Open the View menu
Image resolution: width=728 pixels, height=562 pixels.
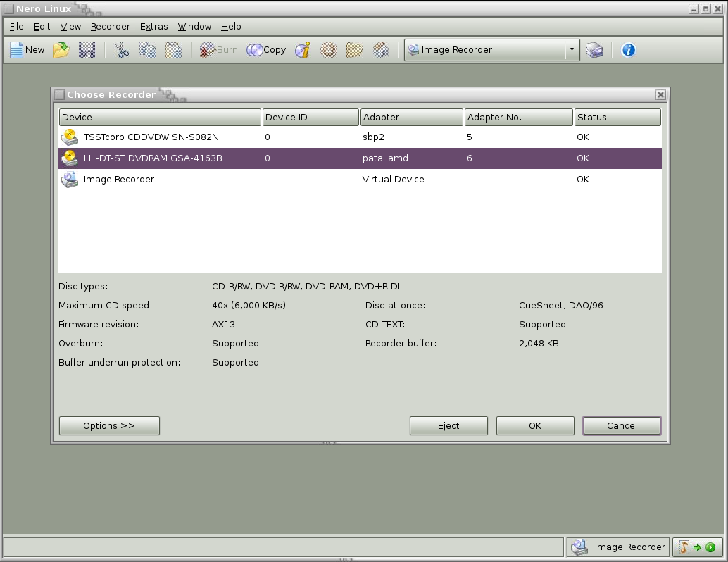[70, 27]
